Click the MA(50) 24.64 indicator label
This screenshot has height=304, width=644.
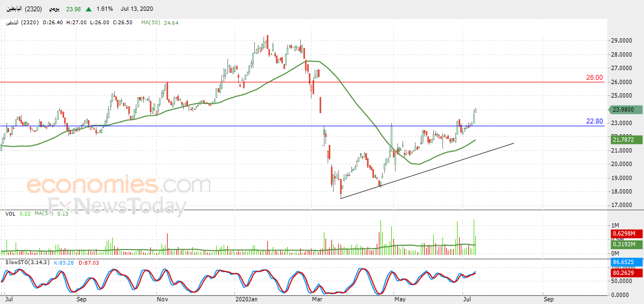click(x=160, y=23)
